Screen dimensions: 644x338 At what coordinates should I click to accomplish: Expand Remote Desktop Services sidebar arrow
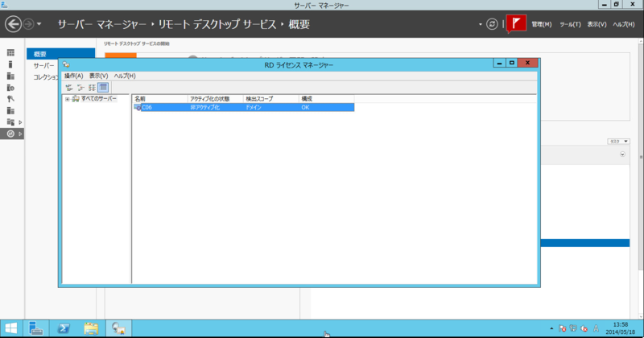[x=20, y=134]
